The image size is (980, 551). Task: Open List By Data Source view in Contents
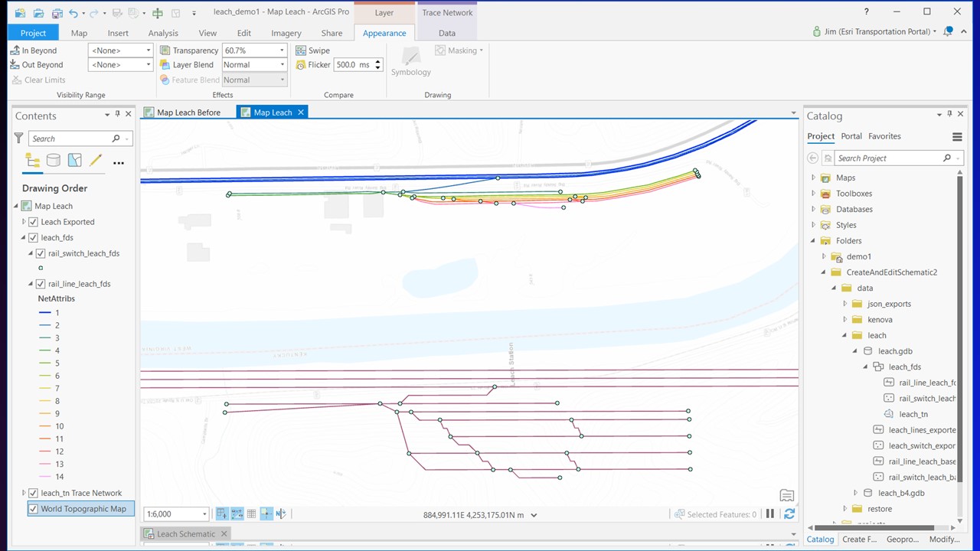(x=53, y=160)
